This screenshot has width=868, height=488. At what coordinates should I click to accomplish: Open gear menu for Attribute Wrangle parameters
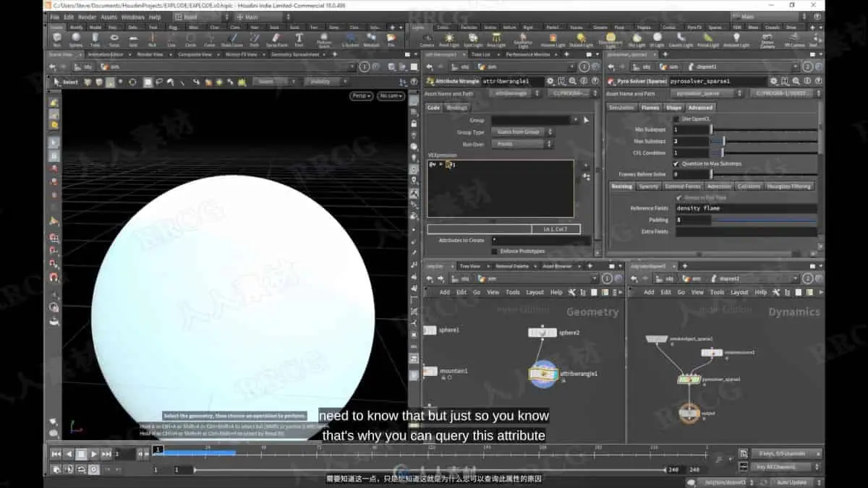point(550,82)
